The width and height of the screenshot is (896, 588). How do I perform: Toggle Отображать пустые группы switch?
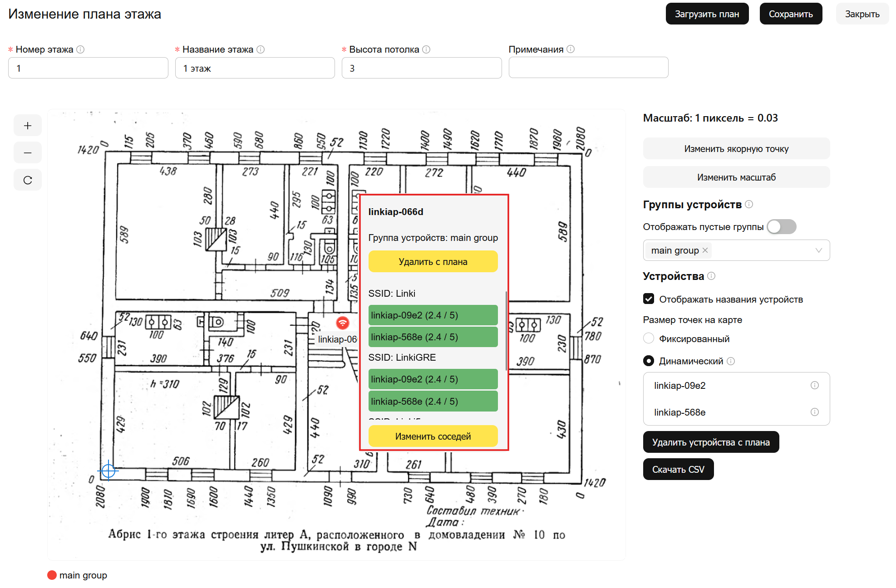coord(782,227)
